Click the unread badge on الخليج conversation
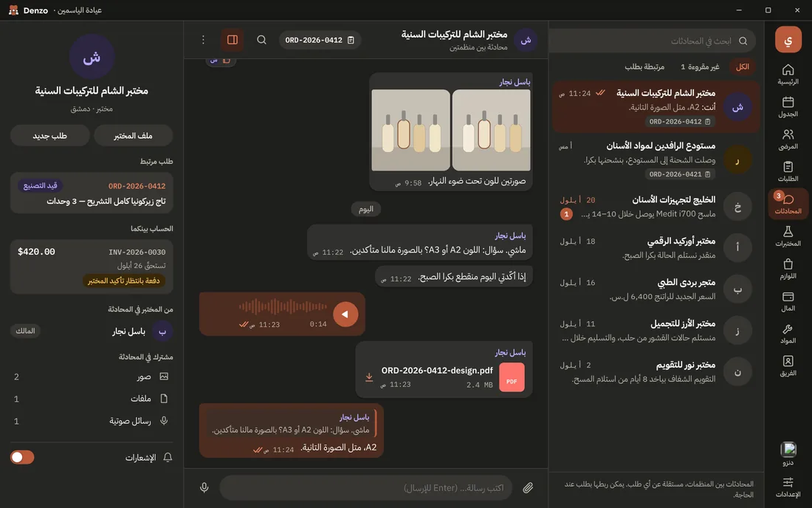Viewport: 812px width, 508px height. [566, 214]
